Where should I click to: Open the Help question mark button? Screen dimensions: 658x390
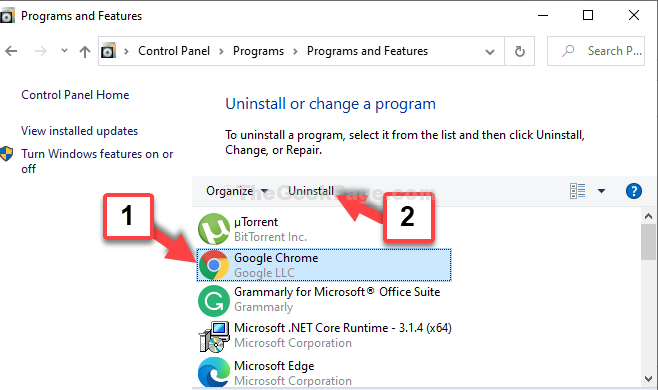click(634, 191)
